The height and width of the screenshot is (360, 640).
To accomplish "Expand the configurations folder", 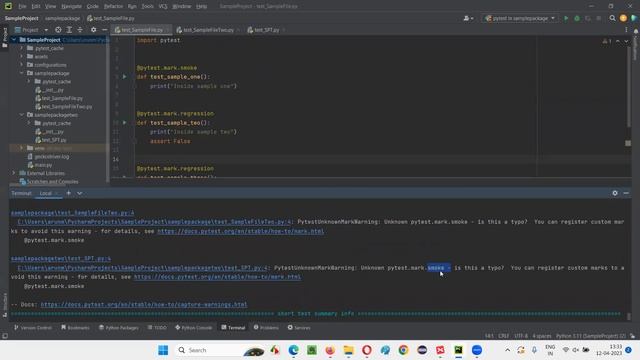I will click(22, 64).
